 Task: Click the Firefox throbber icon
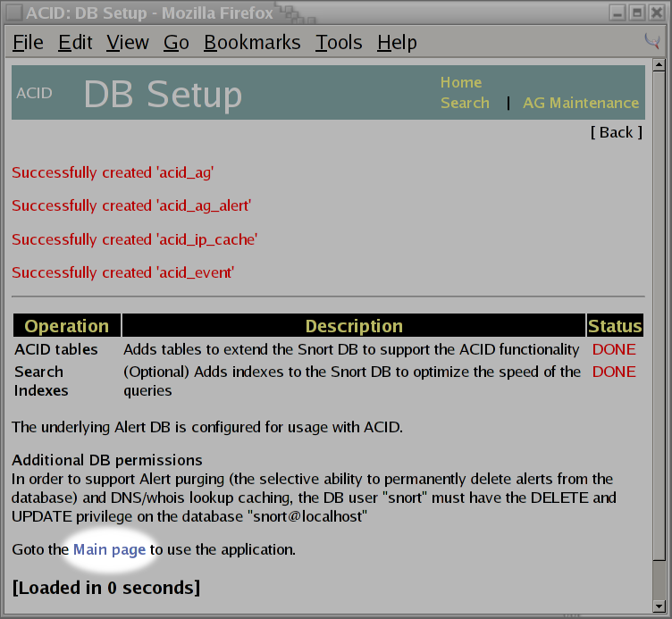pos(652,42)
